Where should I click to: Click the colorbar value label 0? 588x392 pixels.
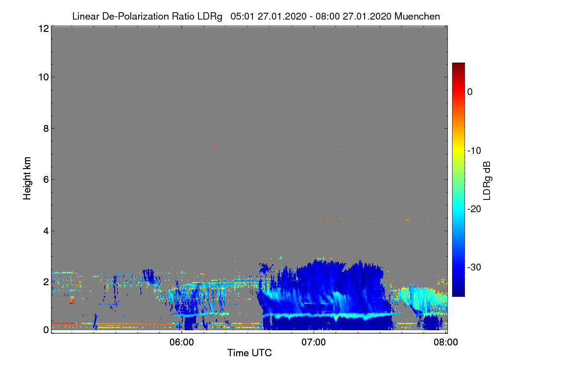(x=470, y=92)
